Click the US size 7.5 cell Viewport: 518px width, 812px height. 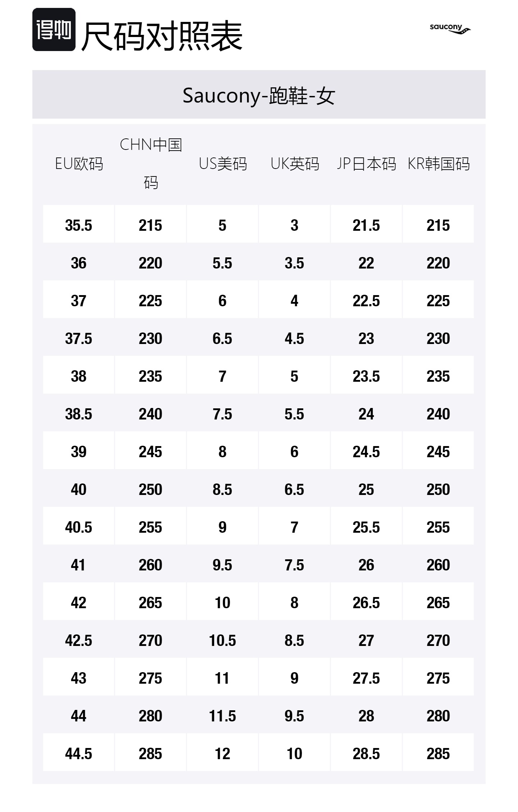click(222, 414)
